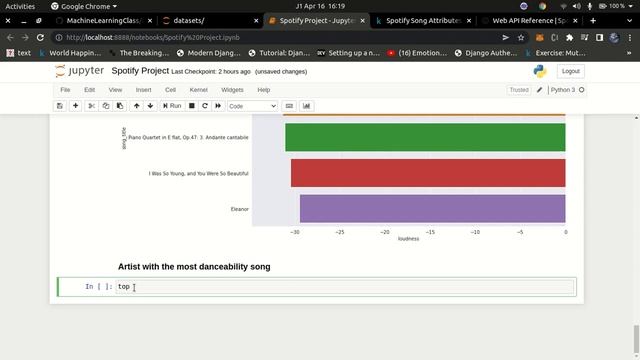Screen dimensions: 640x360
Task: Show the Chrome tab search dropdown
Action: (629, 20)
